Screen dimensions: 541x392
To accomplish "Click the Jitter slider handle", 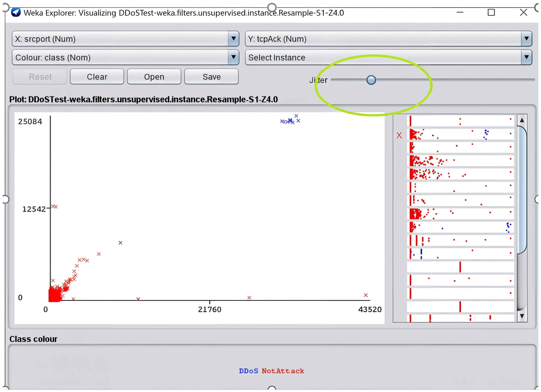I will (x=371, y=80).
